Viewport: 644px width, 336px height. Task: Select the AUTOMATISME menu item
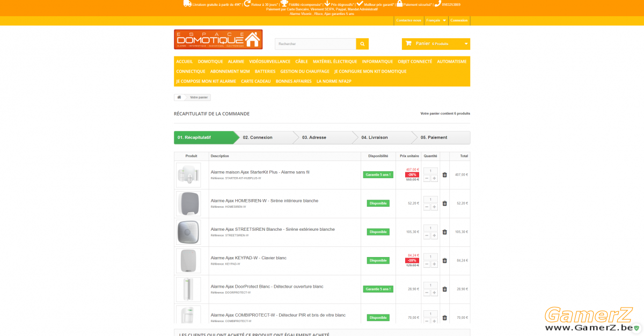452,62
